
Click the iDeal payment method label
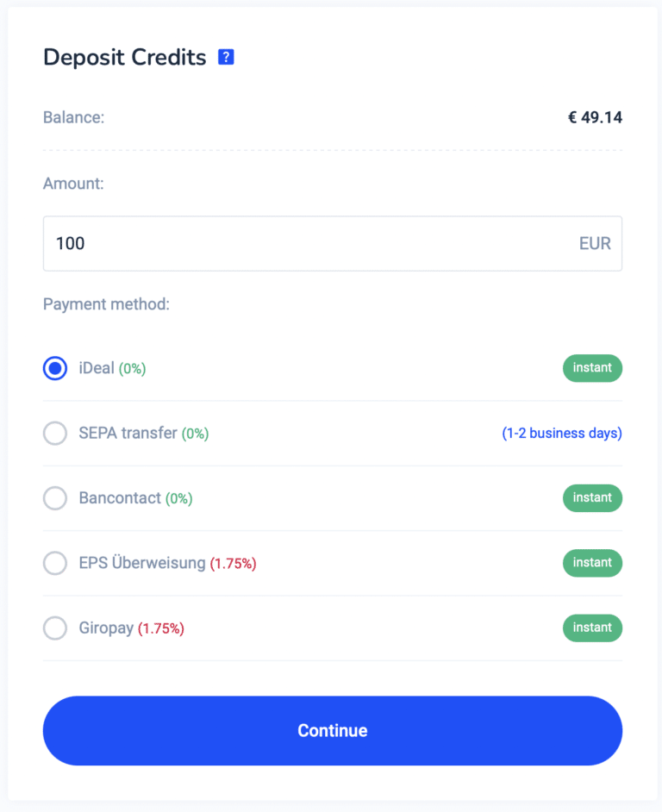[x=97, y=368]
